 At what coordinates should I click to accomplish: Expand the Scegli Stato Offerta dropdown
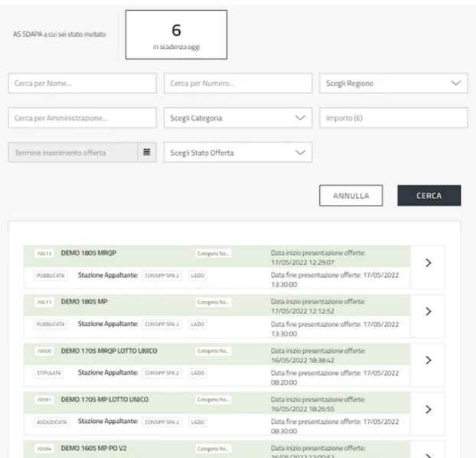coord(238,152)
